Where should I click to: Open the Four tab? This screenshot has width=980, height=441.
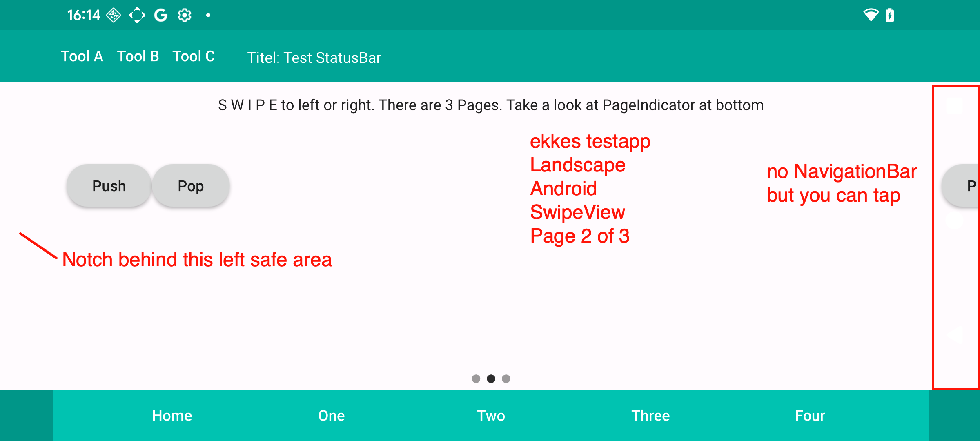(810, 416)
